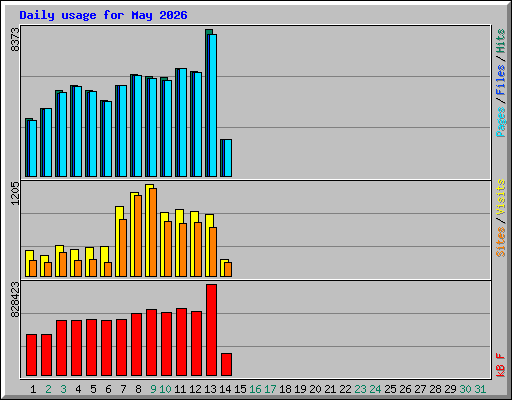Click day label 31 on the x-axis
This screenshot has width=512, height=400.
480,389
